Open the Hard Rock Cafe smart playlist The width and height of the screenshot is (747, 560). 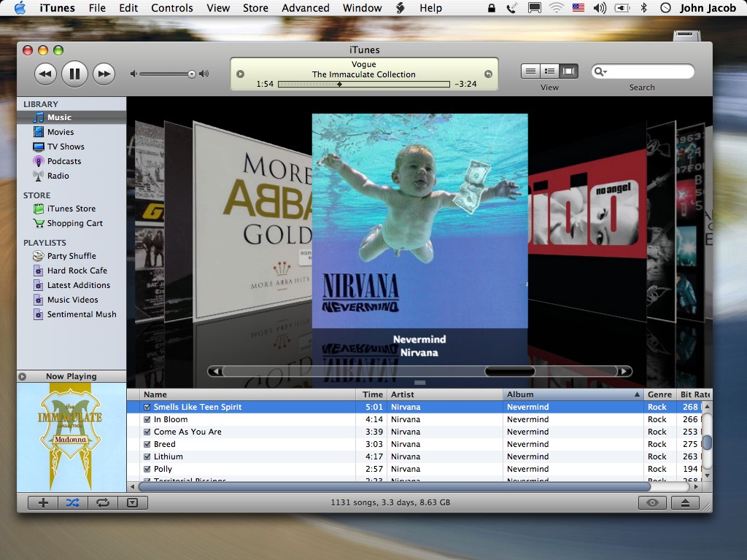(77, 271)
